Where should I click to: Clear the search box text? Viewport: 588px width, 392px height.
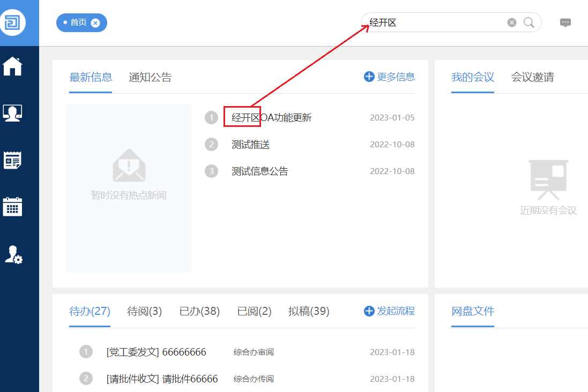(x=511, y=22)
